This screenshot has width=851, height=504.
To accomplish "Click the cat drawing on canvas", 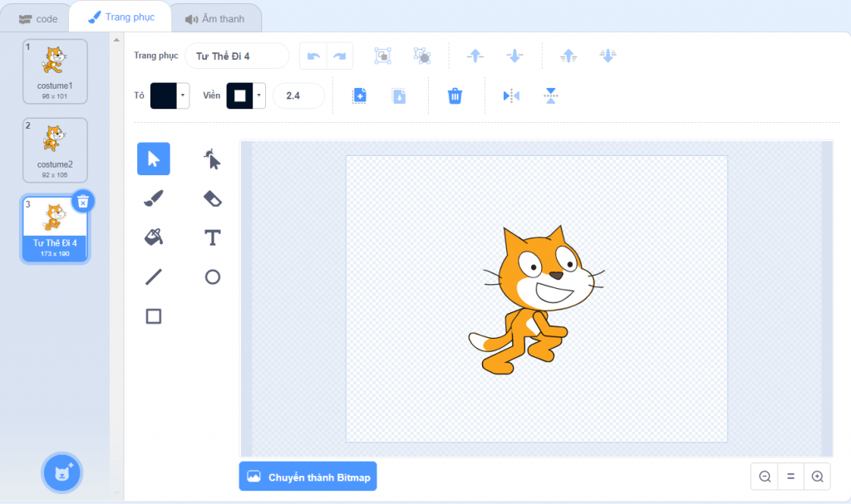I will tap(536, 300).
